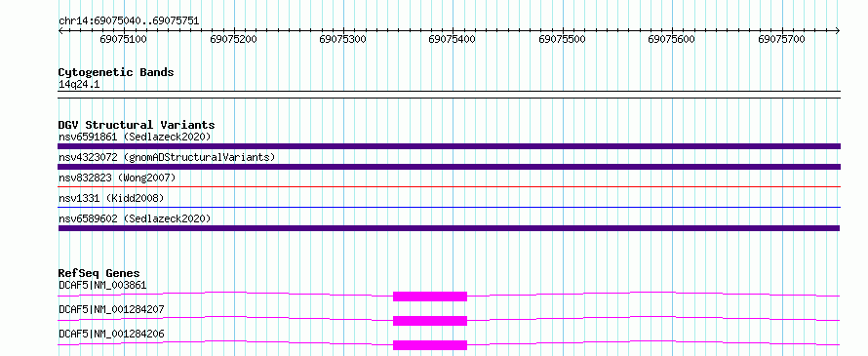Select the Cytogenetic Bands track title
Screen dimensions: 868x356
coord(116,72)
